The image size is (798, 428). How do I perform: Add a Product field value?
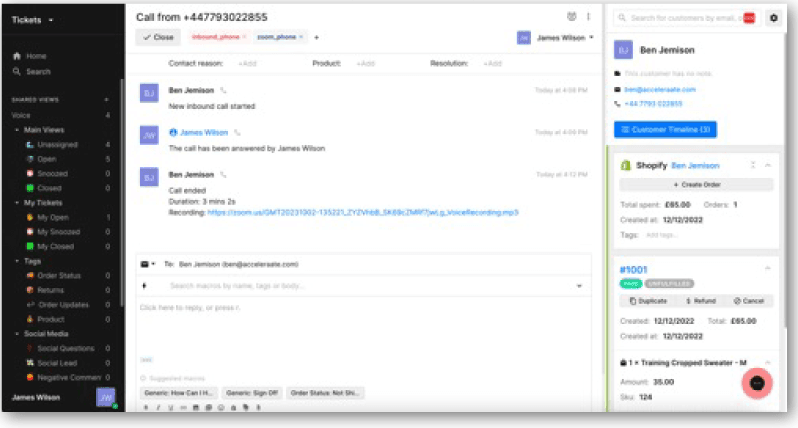(x=365, y=64)
